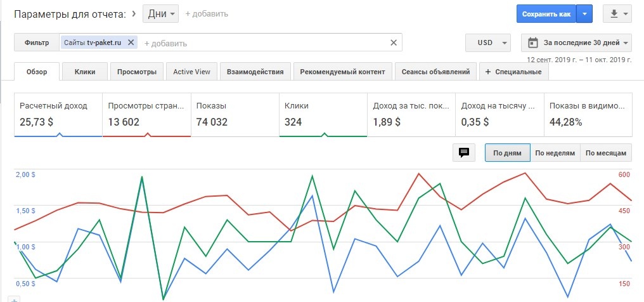
Task: Select the Показы metric card
Action: 235,114
